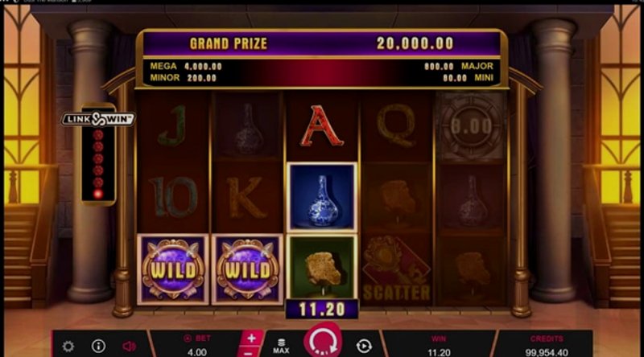
Task: Click the CREDITS balance display
Action: (547, 345)
